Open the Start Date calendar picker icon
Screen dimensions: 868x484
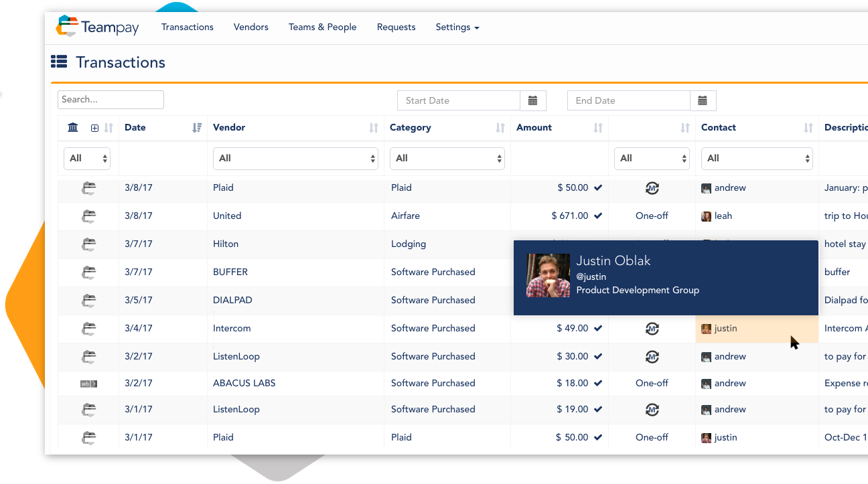(533, 100)
